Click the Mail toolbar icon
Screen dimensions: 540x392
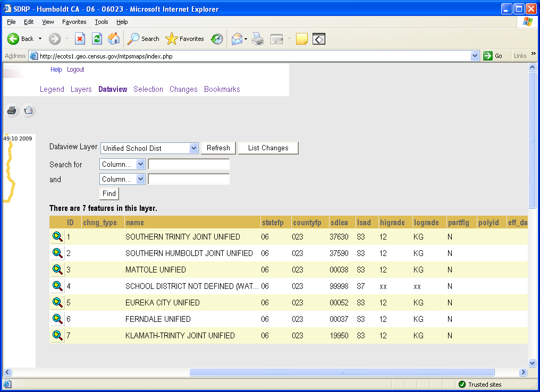coord(237,39)
